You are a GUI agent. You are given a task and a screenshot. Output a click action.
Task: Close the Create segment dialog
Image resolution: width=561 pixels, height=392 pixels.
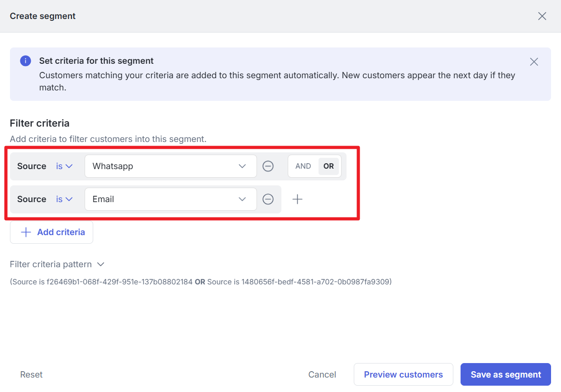(542, 16)
